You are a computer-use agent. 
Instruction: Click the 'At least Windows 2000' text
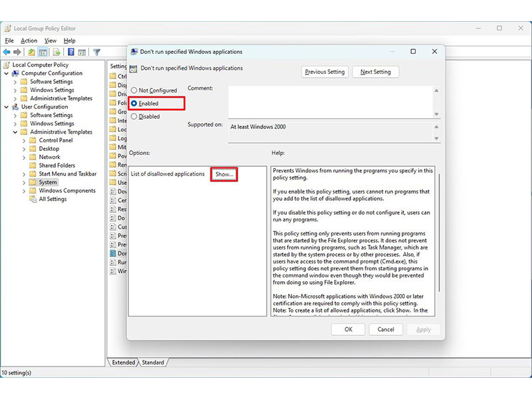pos(258,127)
